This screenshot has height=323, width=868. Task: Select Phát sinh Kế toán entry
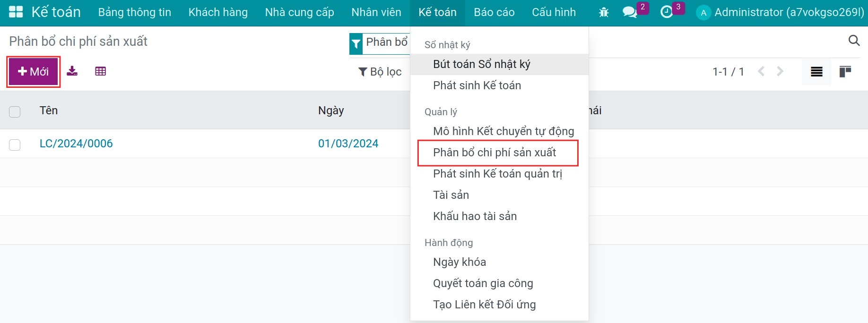coord(499,85)
